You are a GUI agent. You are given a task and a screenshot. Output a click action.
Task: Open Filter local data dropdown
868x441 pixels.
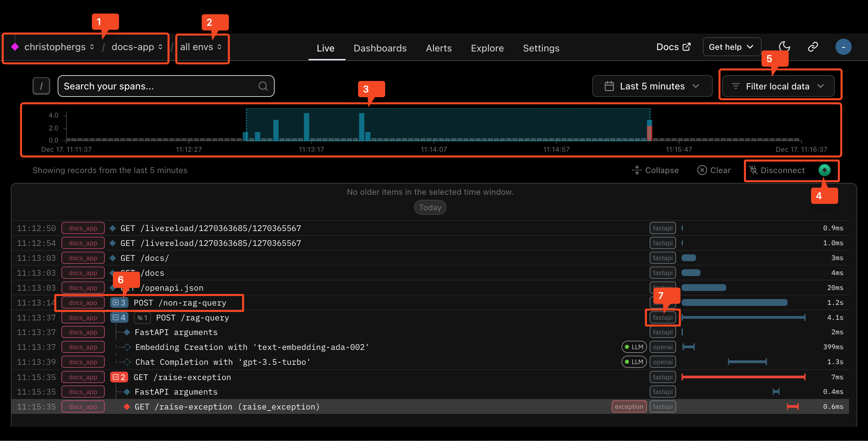click(778, 86)
